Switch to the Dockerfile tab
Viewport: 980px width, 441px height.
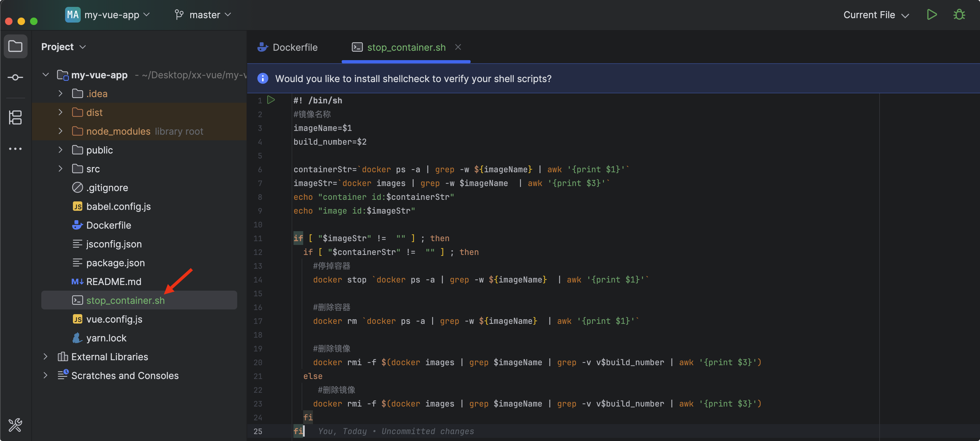tap(288, 47)
